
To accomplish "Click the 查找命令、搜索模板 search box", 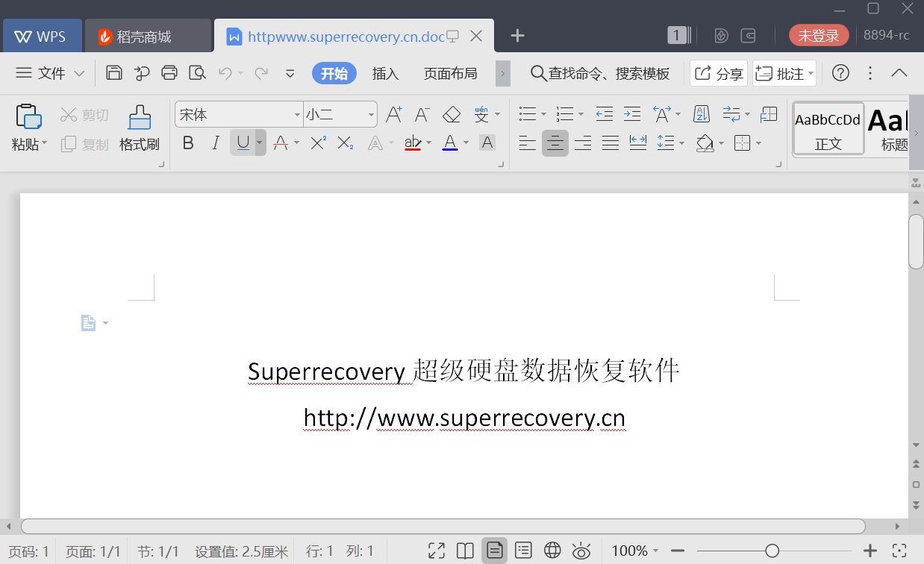I will click(x=600, y=73).
